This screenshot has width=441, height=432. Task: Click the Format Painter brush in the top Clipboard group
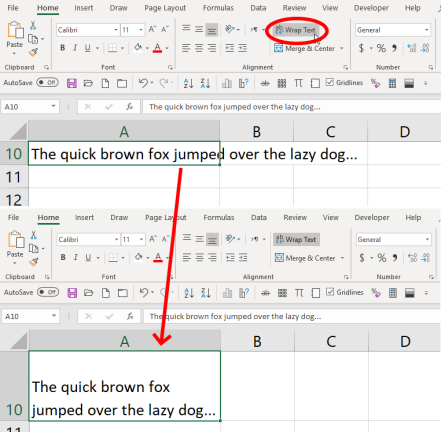(33, 52)
